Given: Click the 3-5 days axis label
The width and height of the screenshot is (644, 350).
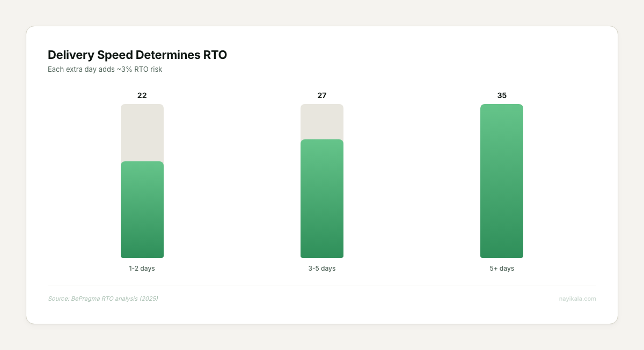Looking at the screenshot, I should 322,268.
